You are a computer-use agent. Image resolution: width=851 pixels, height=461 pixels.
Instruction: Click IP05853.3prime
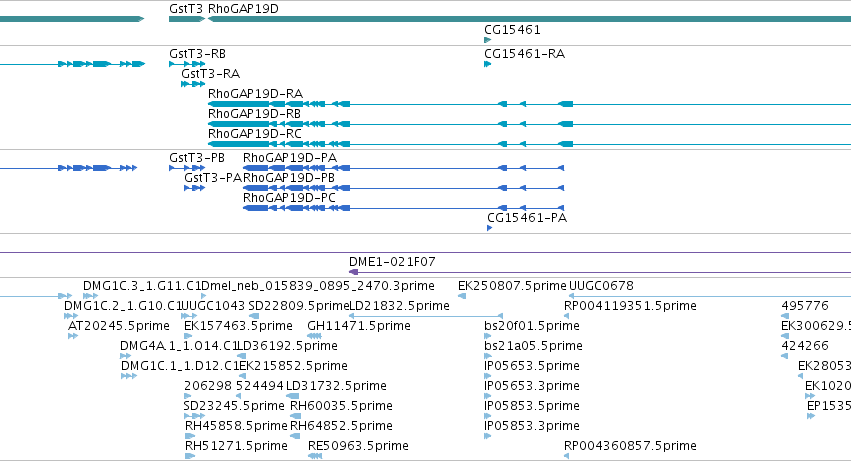(532, 427)
